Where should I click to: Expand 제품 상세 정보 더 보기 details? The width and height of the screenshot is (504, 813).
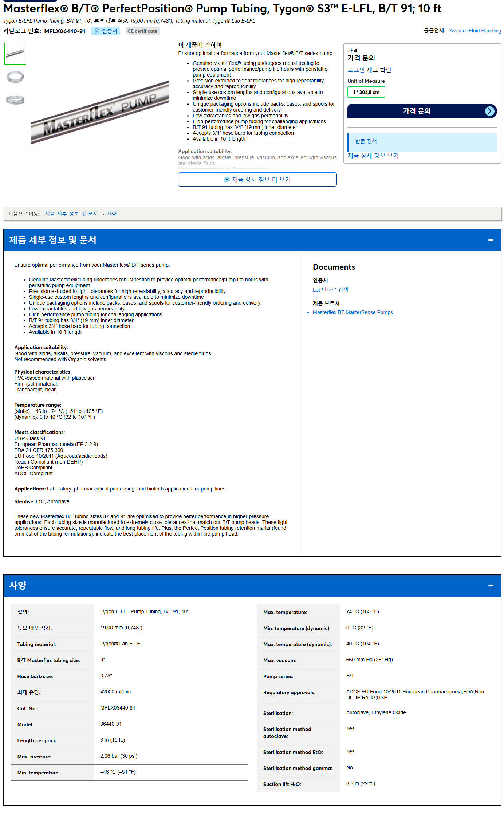pos(257,180)
